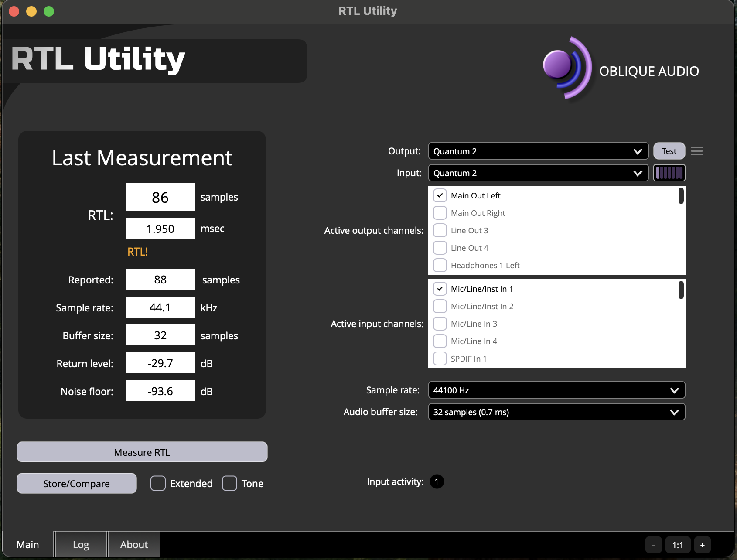Click the Input activity indicator 1
This screenshot has height=560, width=737.
click(437, 481)
